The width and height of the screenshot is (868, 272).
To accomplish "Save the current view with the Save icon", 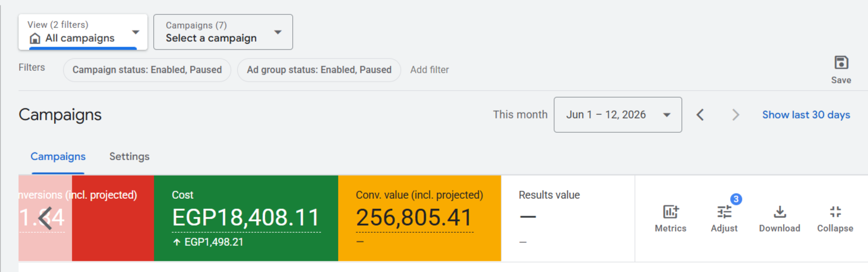I will point(841,70).
